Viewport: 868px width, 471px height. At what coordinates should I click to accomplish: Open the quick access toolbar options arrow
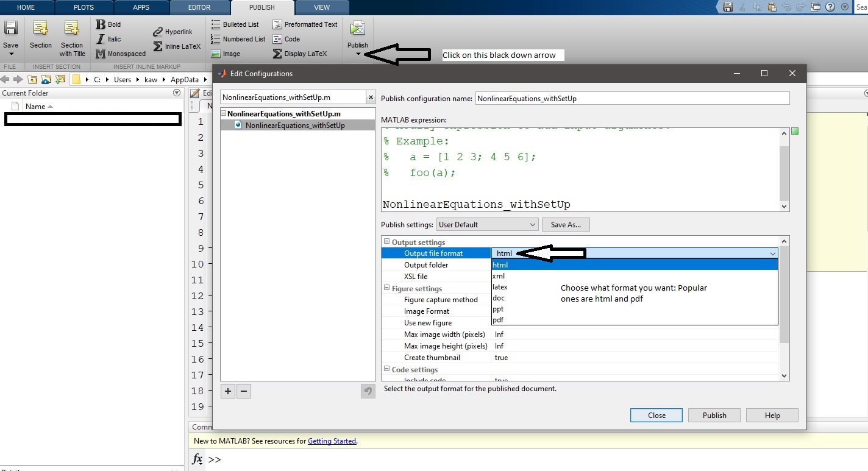(844, 7)
